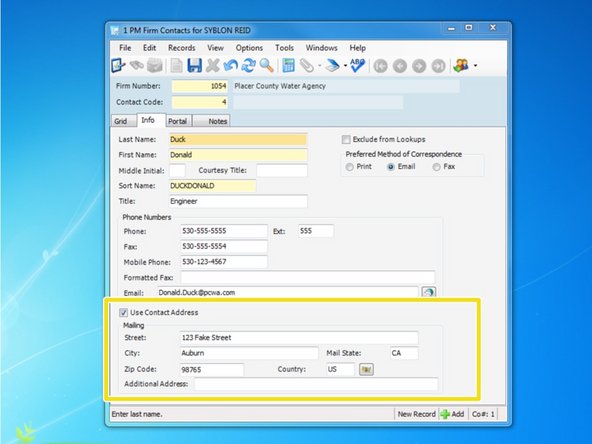Click the edit record toolbar icon

tap(118, 66)
